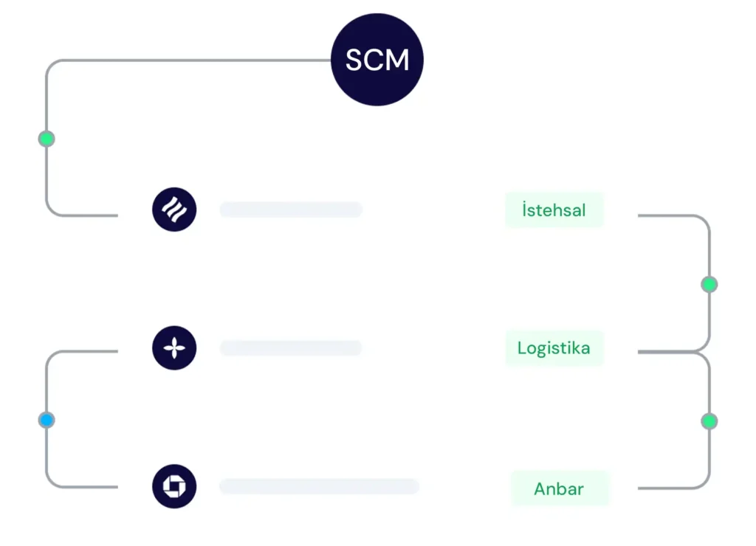Click the Logistika label
The width and height of the screenshot is (756, 546).
[554, 348]
